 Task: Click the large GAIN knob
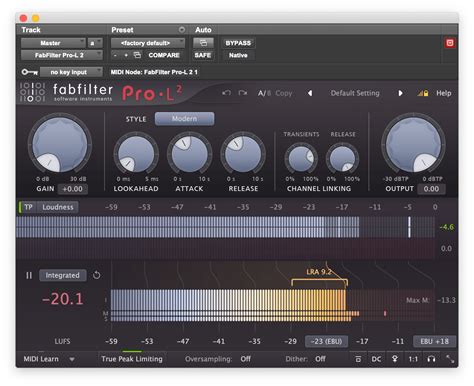click(x=60, y=144)
